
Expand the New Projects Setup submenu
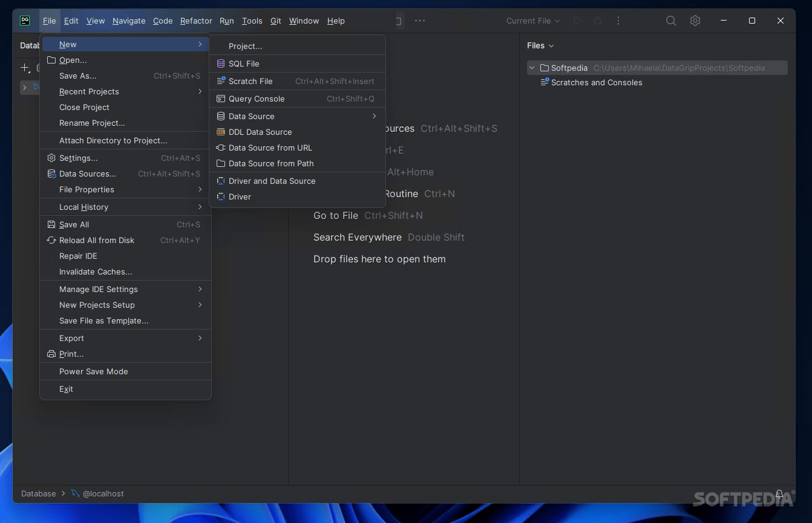200,305
